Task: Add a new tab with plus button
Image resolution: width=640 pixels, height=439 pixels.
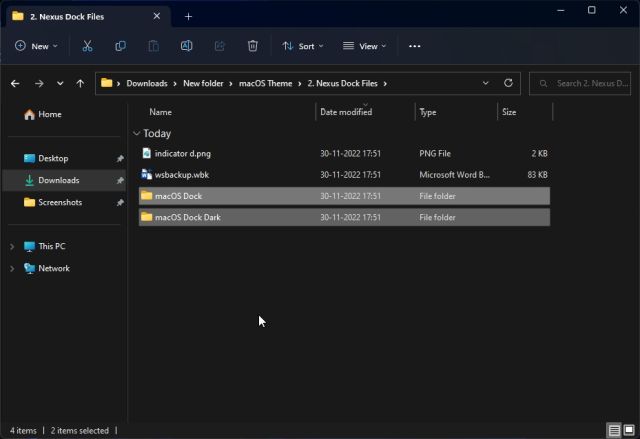Action: click(x=188, y=17)
